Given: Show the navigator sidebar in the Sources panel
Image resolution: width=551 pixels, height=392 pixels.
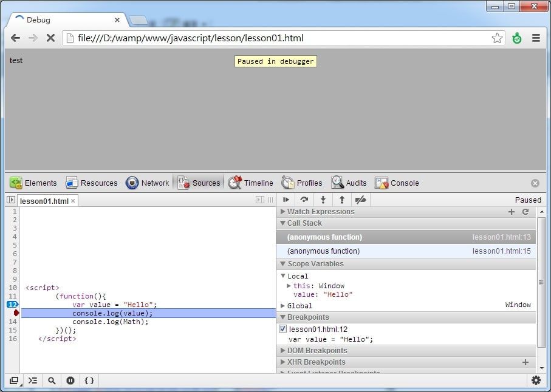Looking at the screenshot, I should coord(11,200).
